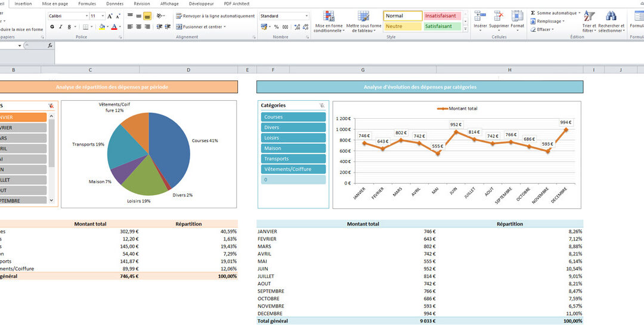This screenshot has height=336, width=644.
Task: Open Rechercher et sélectionner
Action: coord(611,22)
